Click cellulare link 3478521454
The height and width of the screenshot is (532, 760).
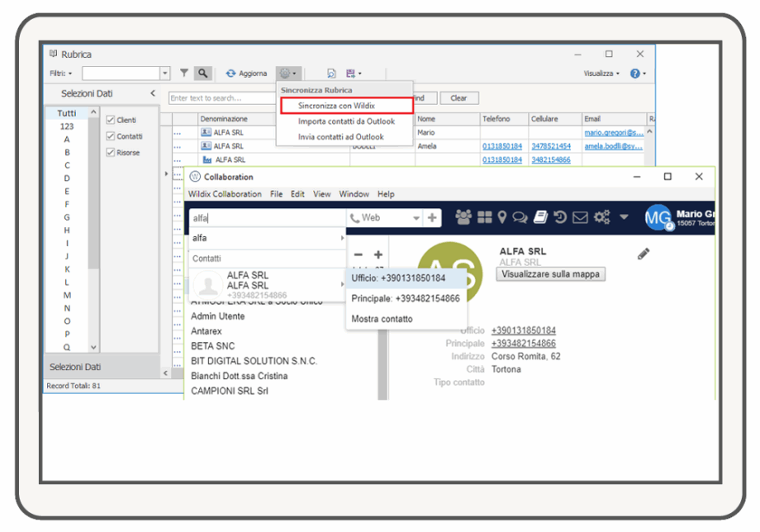tap(551, 146)
